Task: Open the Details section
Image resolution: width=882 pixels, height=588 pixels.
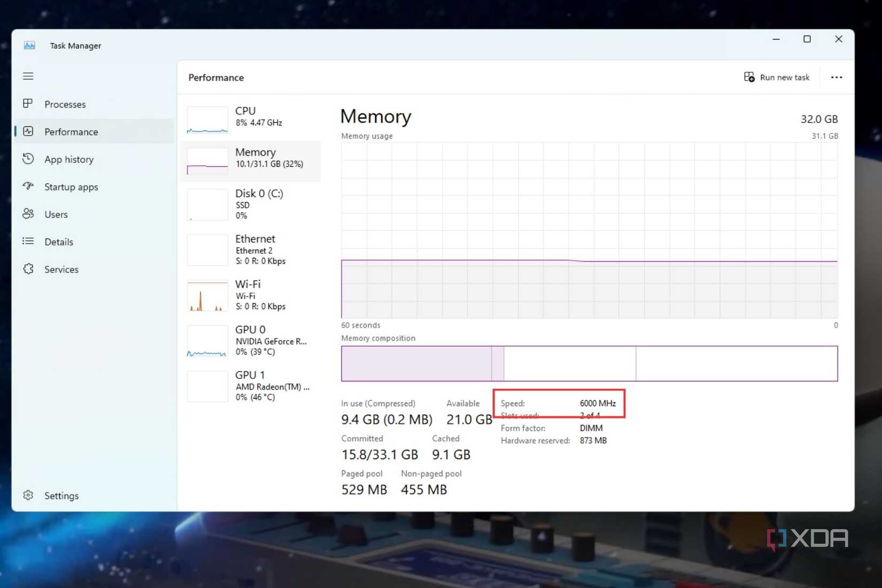Action: 59,242
